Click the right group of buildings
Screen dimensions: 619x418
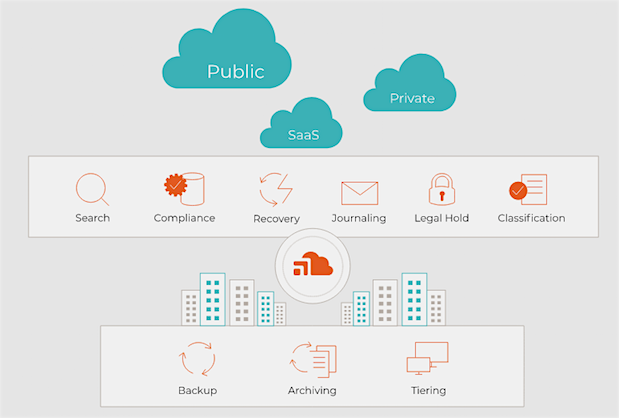point(393,299)
